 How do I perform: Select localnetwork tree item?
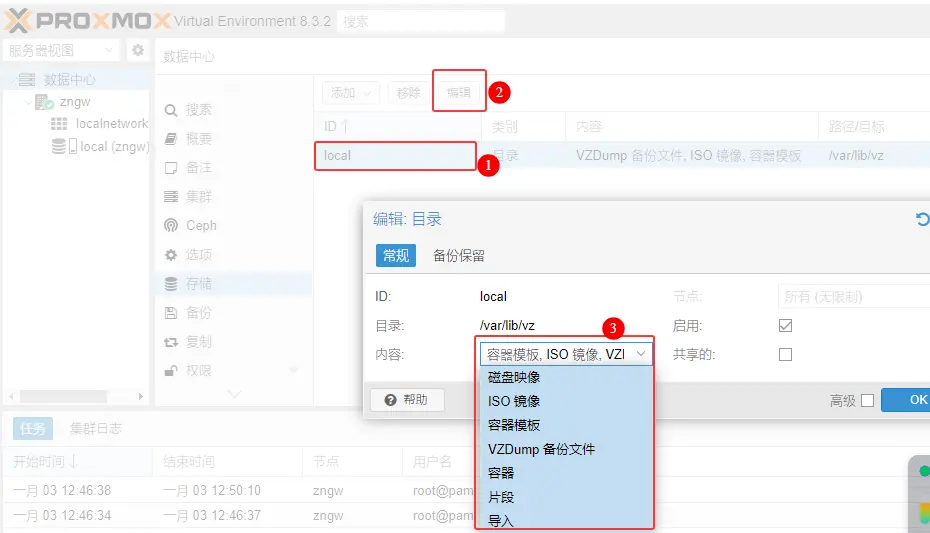111,123
